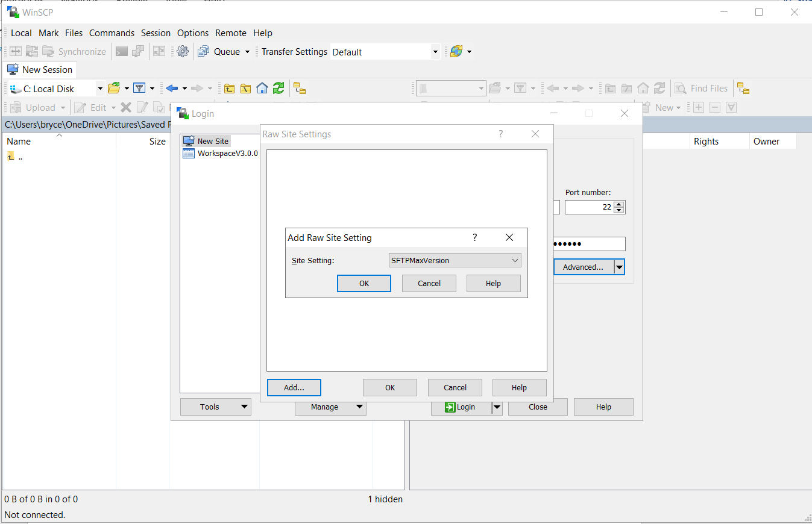This screenshot has height=524, width=812.
Task: Click the Delete X icon in local toolbar
Action: pos(126,107)
